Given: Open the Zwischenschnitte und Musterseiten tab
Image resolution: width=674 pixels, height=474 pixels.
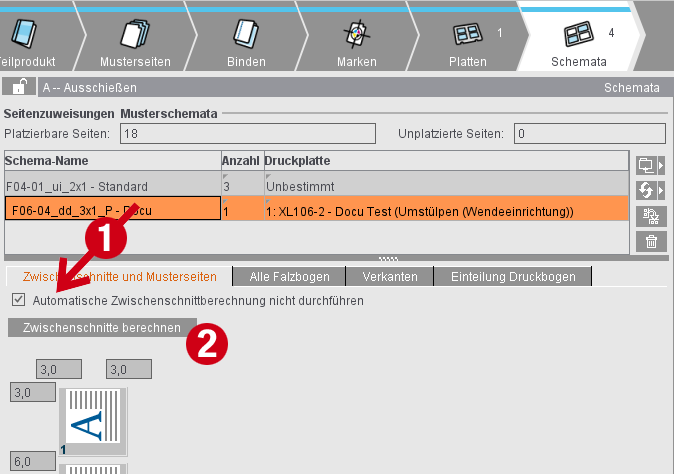Looking at the screenshot, I should (x=119, y=276).
